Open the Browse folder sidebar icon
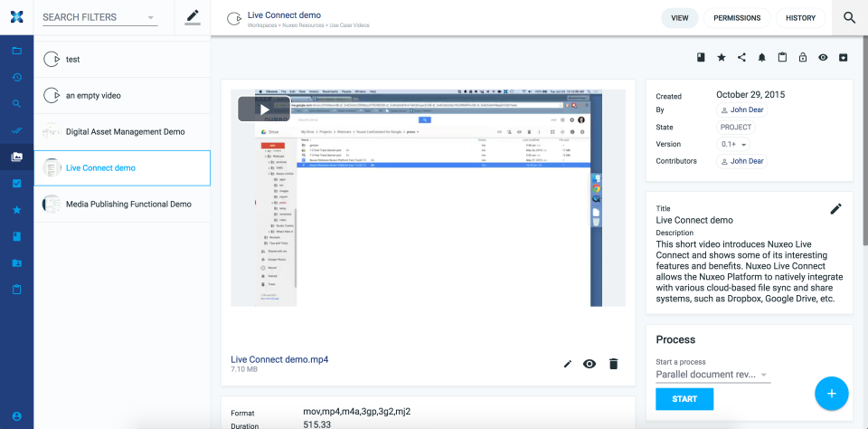This screenshot has width=868, height=429. (16, 51)
